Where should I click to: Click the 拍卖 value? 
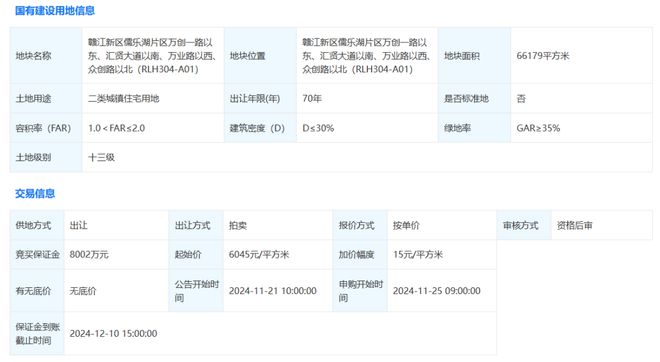coord(238,226)
